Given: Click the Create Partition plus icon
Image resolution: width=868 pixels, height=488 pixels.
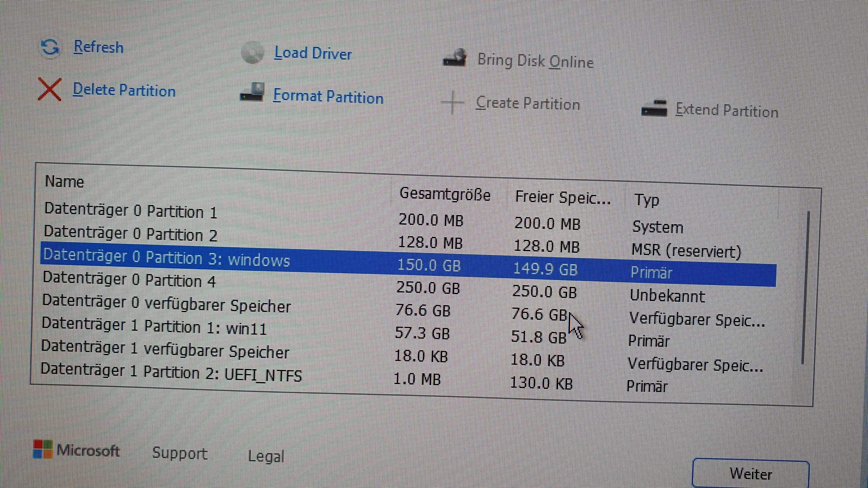Looking at the screenshot, I should [453, 102].
